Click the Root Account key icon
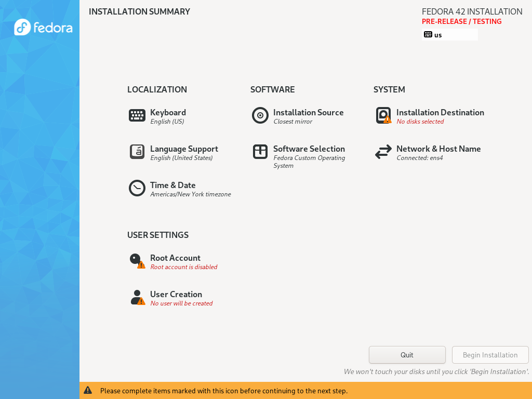Image resolution: width=532 pixels, height=399 pixels. [137, 261]
